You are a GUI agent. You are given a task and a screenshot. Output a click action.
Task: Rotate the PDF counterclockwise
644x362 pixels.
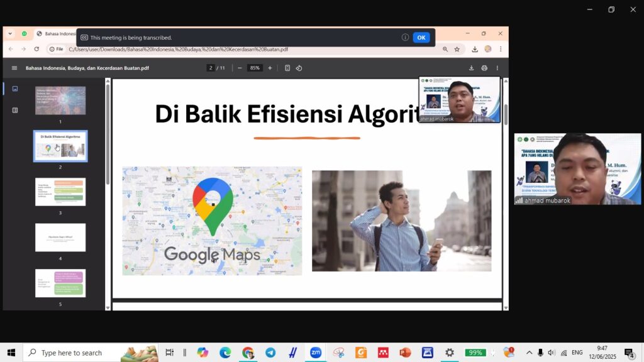pos(299,68)
